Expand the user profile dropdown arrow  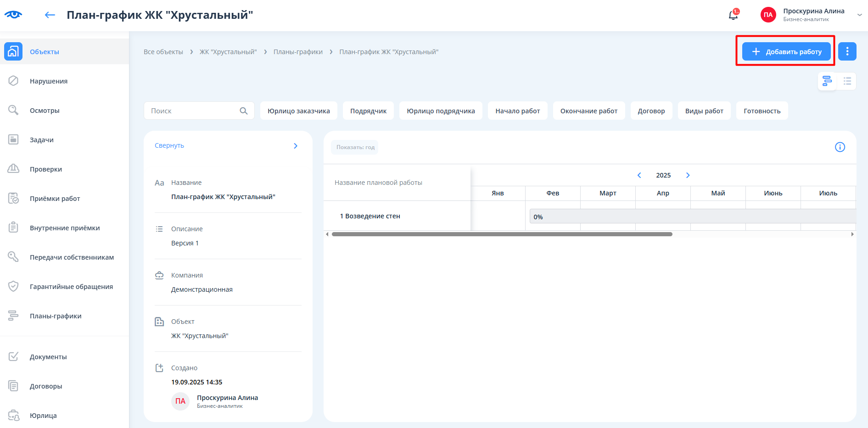pos(859,15)
